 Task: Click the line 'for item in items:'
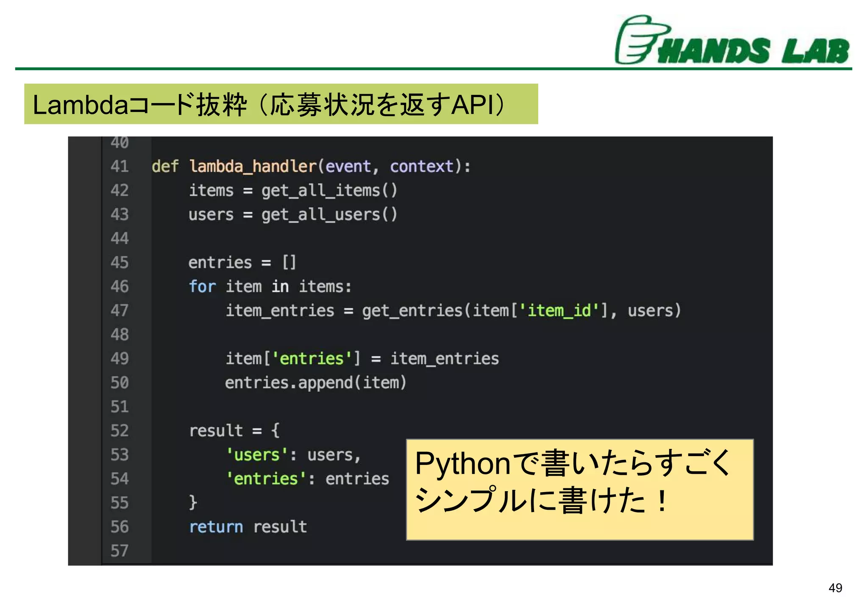[x=270, y=287]
